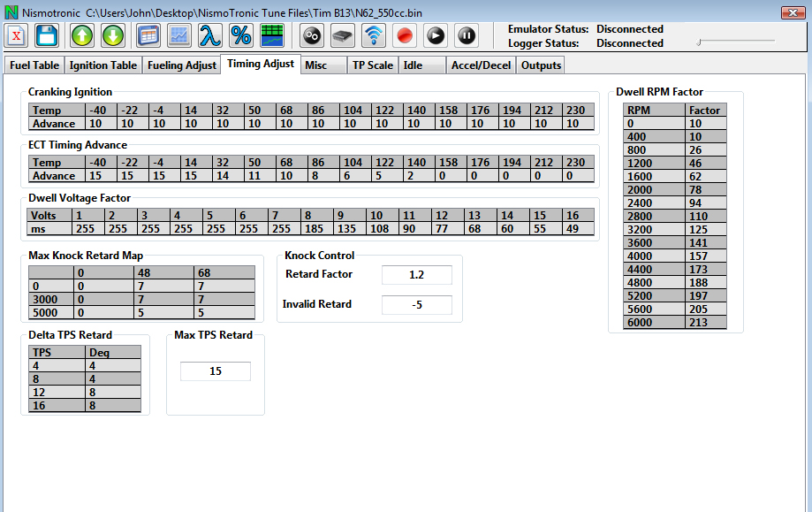Screen dimensions: 812x512
Task: Click the Invalid Retard value field
Action: [x=416, y=305]
